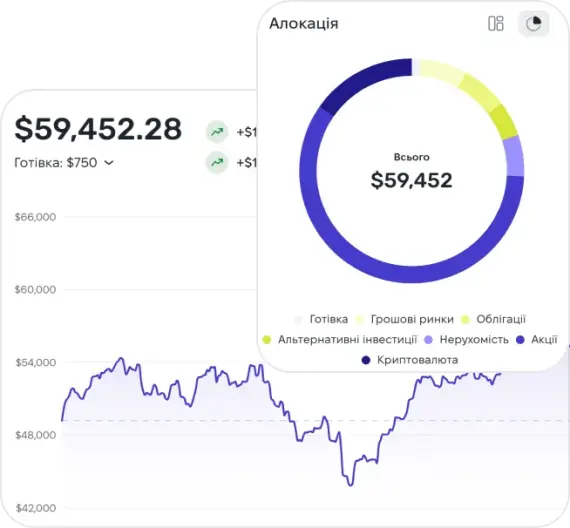Image resolution: width=570 pixels, height=528 pixels.
Task: Click the Алокація panel title
Action: coord(304,24)
